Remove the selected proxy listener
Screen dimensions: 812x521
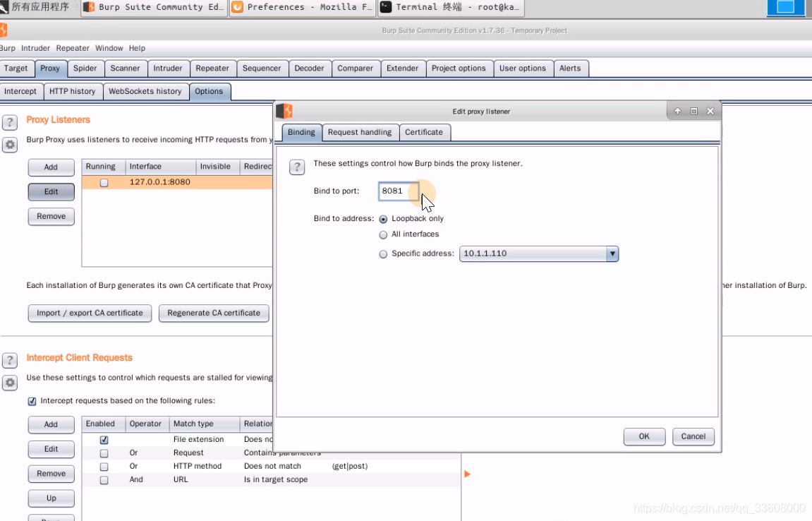pyautogui.click(x=51, y=216)
